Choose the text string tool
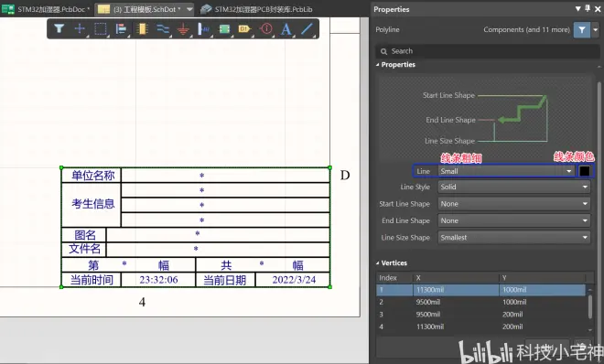This screenshot has height=364, width=604. [286, 29]
